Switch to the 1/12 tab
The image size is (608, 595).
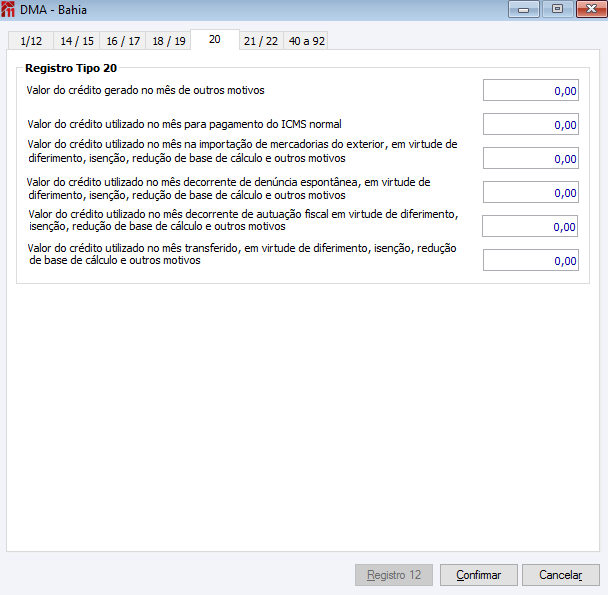pyautogui.click(x=31, y=41)
